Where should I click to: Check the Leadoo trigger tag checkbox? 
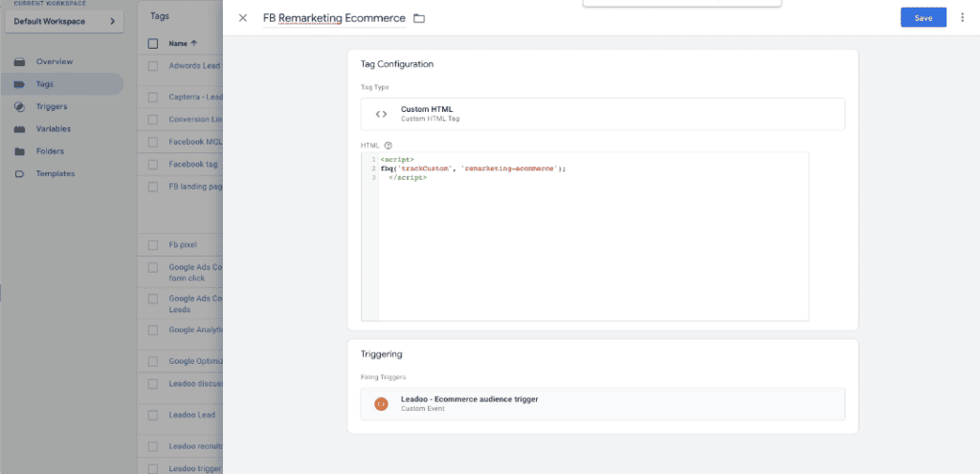153,468
